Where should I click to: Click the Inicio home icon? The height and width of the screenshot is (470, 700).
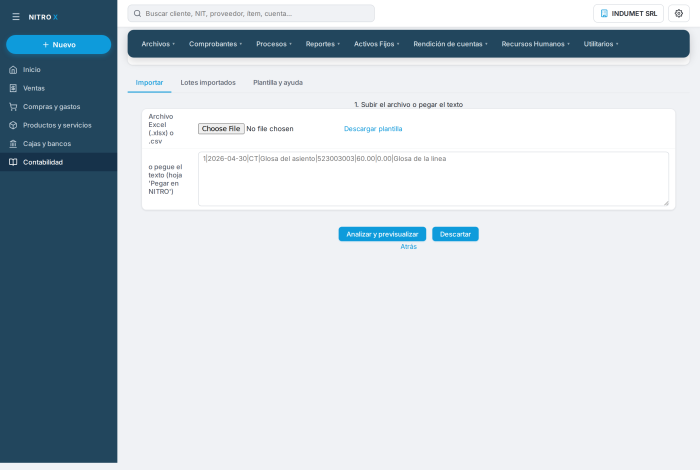tap(13, 70)
